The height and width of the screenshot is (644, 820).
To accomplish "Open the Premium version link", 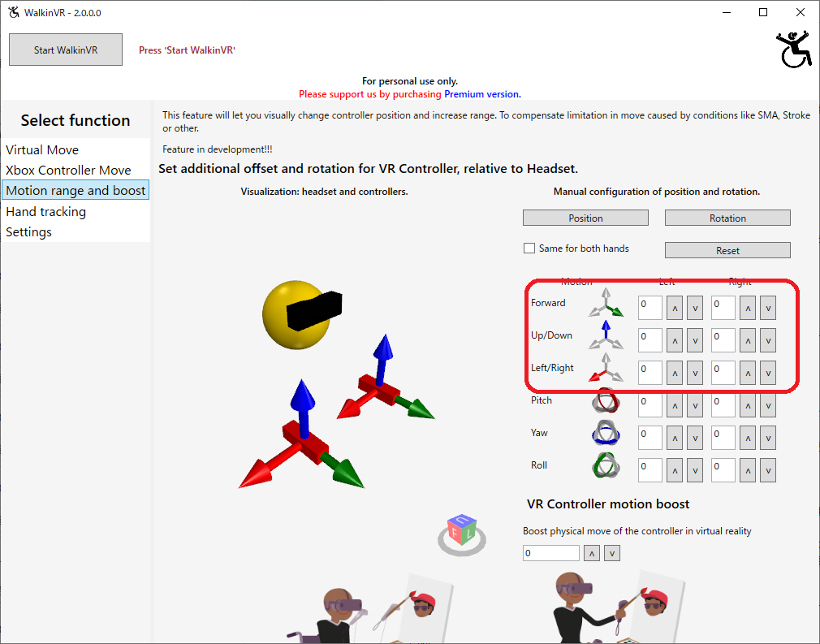I will [482, 94].
